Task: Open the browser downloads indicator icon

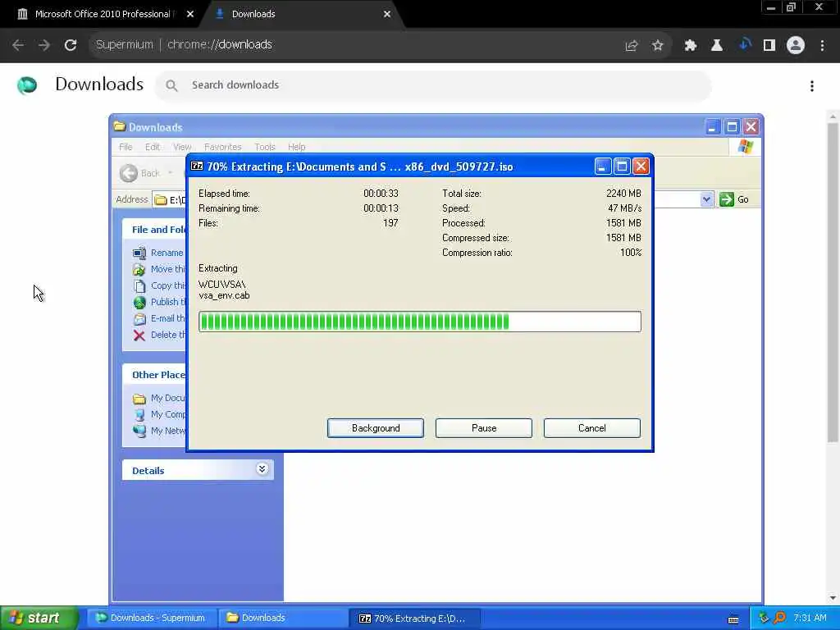Action: [743, 45]
